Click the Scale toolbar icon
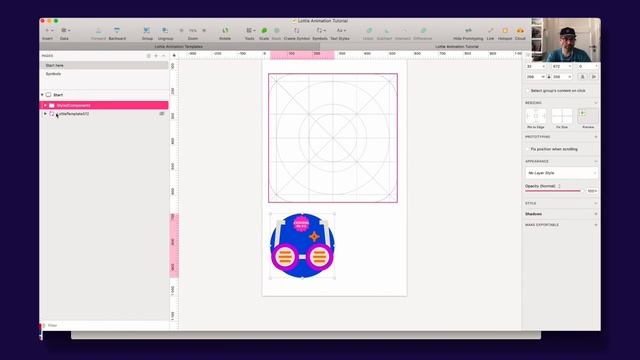 tap(264, 31)
